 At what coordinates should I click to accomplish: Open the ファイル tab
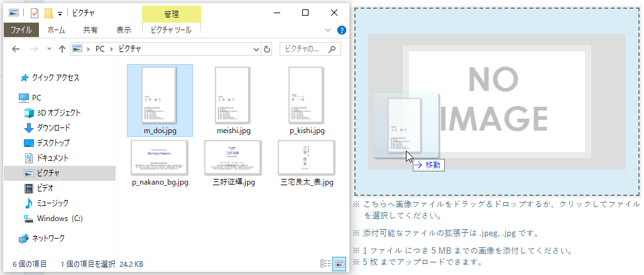(x=21, y=30)
